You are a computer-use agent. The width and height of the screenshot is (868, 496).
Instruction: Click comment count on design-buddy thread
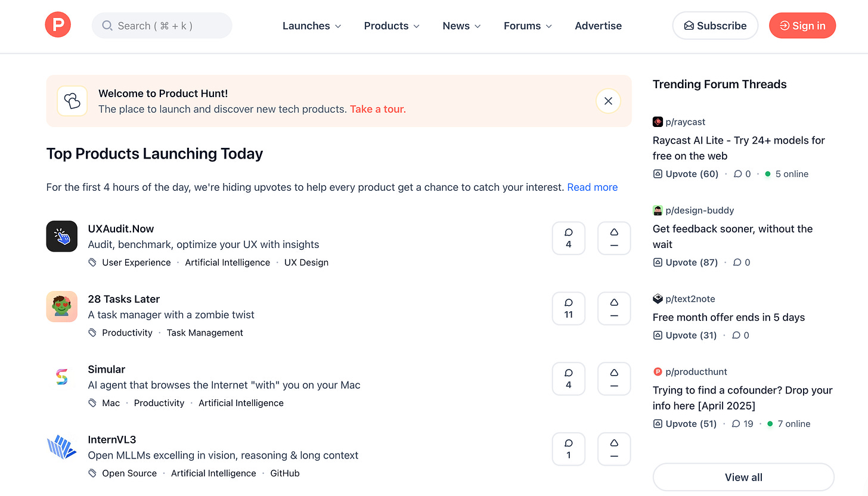(742, 262)
